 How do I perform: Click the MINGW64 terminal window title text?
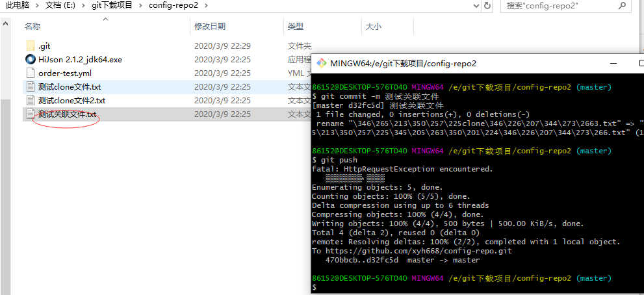tap(403, 64)
